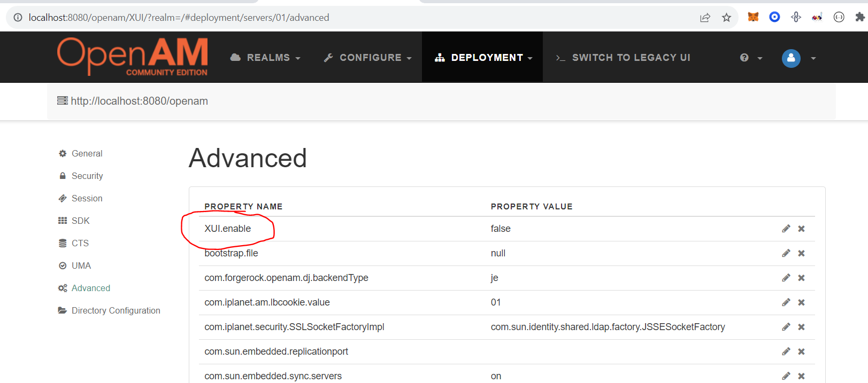The width and height of the screenshot is (868, 383).
Task: Delete the SSLSocketFactoryImpl property row
Action: point(801,327)
